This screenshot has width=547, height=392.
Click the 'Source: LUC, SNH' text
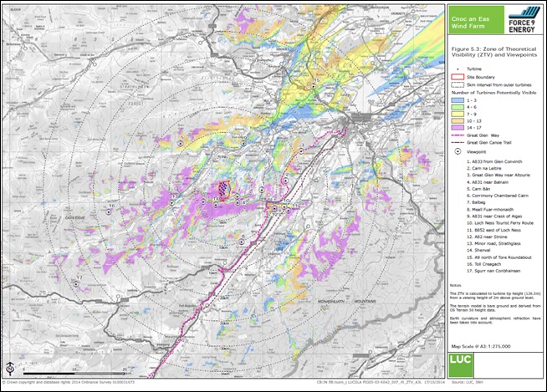(467, 382)
